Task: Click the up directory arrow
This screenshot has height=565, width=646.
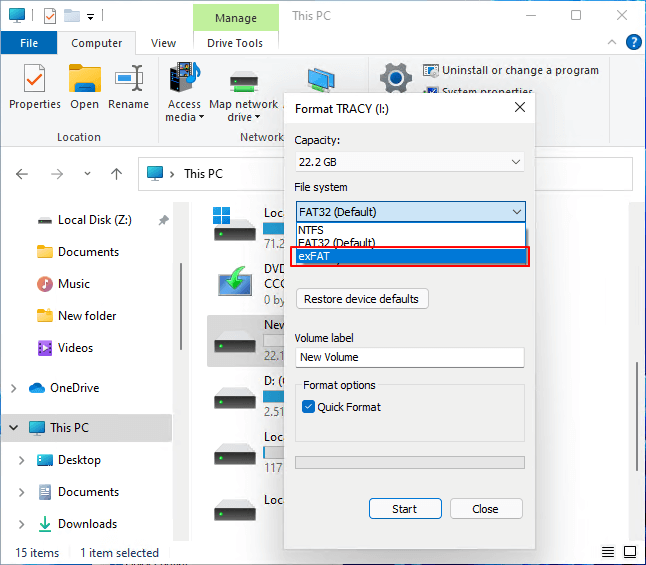Action: click(x=116, y=174)
